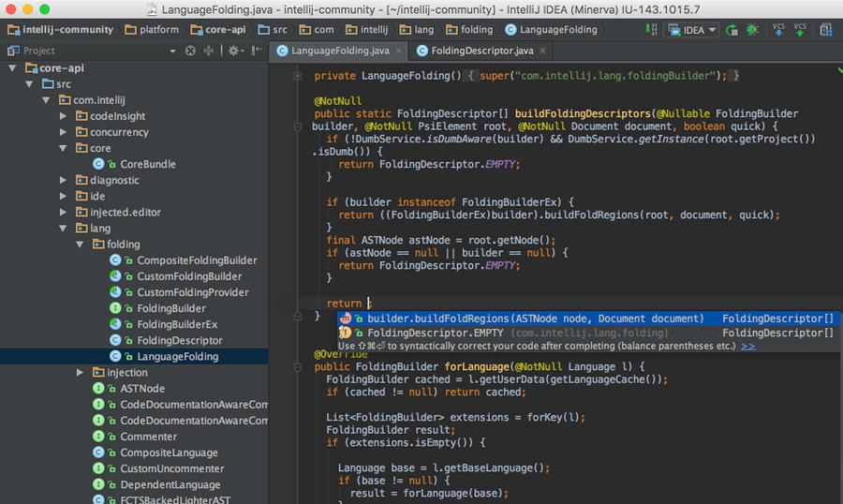Viewport: 843px width, 504px height.
Task: Collapse the src folder in the tree
Action: click(29, 84)
